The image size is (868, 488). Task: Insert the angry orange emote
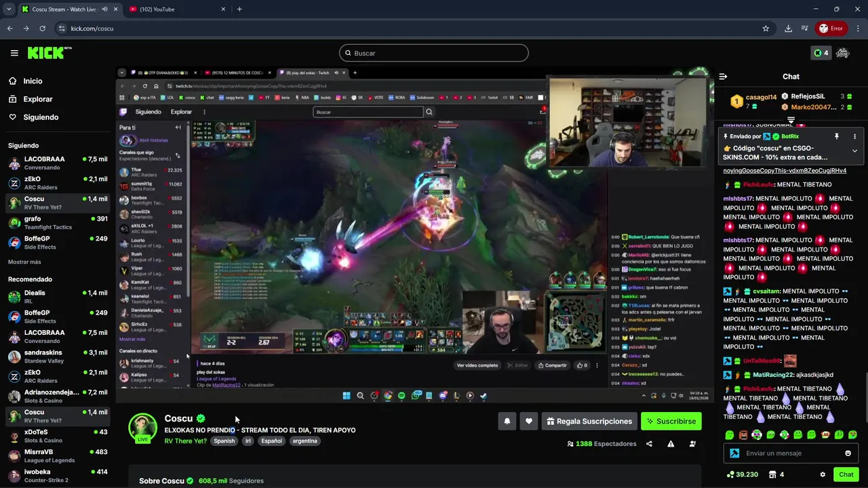coord(743,435)
